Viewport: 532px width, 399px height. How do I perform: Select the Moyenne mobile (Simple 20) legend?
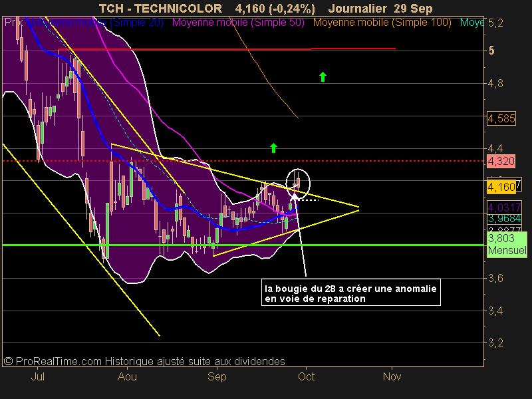98,23
